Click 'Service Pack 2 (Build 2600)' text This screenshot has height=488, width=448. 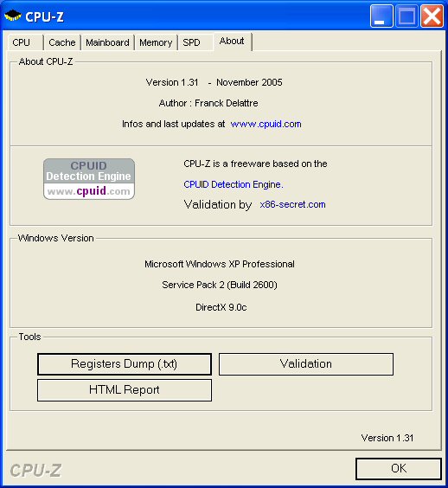coord(220,285)
